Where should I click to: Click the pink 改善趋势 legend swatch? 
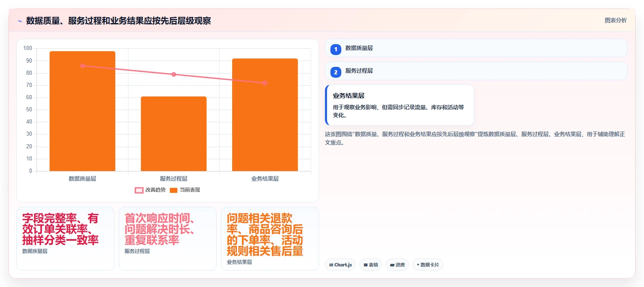pyautogui.click(x=139, y=190)
